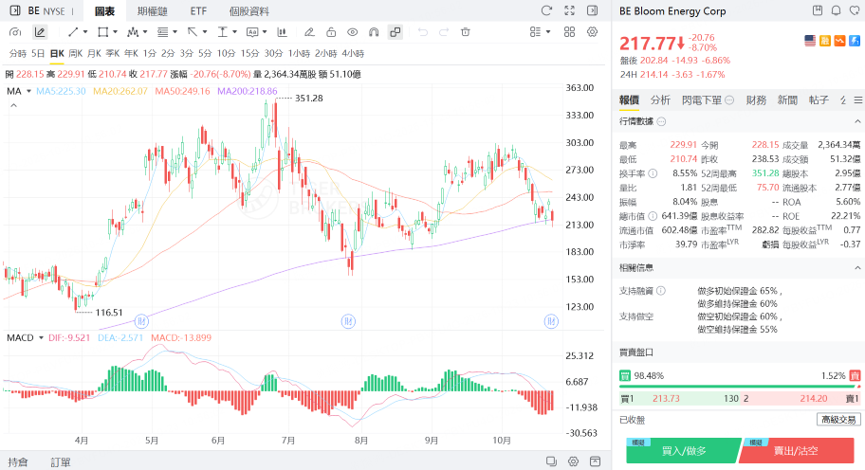
Task: Open the settings gear in the bottom bar
Action: [573, 461]
